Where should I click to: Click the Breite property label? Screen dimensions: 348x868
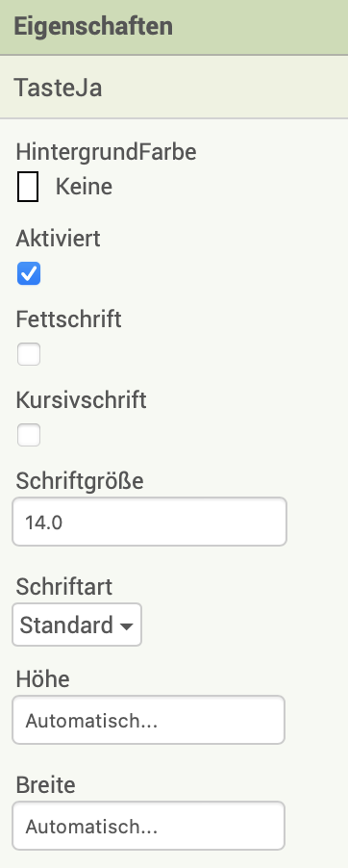point(45,785)
